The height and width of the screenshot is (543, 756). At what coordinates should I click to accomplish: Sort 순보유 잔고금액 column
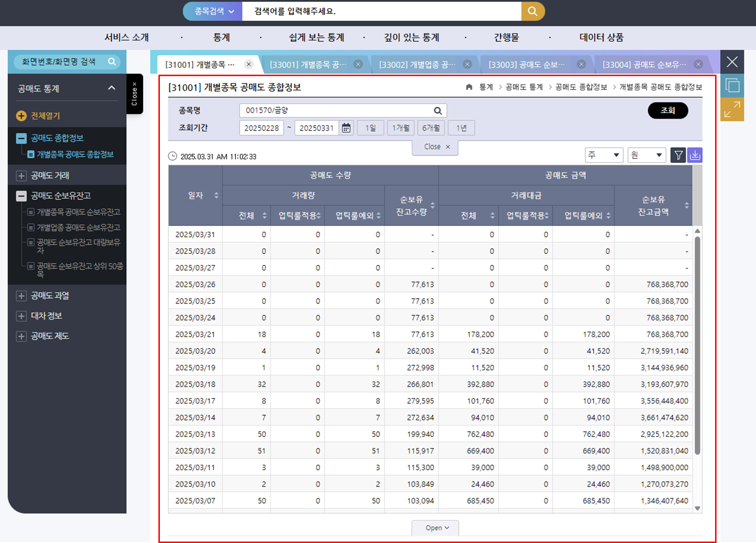(687, 205)
